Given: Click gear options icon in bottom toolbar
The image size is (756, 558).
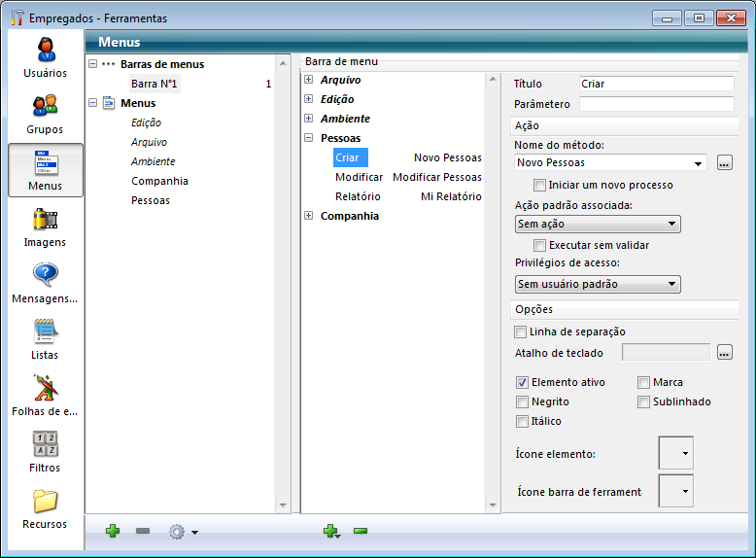Looking at the screenshot, I should [178, 532].
